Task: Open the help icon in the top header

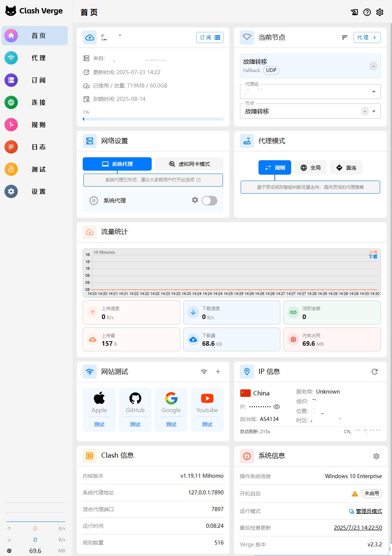Action: 367,12
